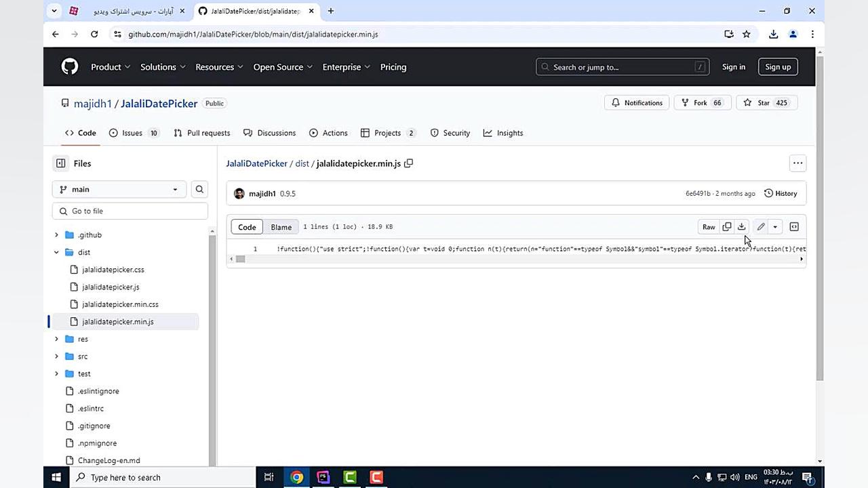
Task: Open the symbols panel icon
Action: point(794,227)
